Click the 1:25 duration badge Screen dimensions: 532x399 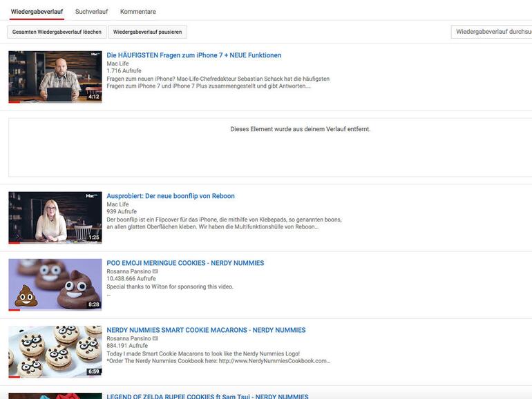tap(94, 237)
